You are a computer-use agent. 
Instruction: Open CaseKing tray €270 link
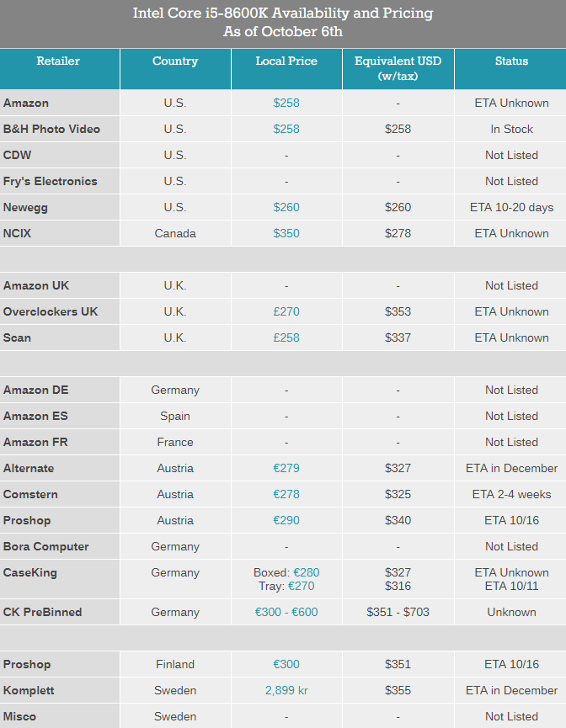(302, 586)
